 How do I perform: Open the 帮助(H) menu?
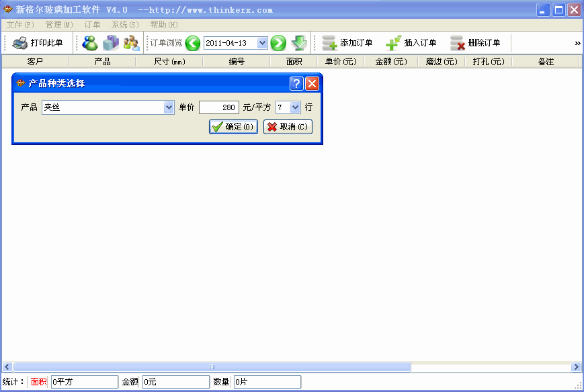click(x=164, y=25)
